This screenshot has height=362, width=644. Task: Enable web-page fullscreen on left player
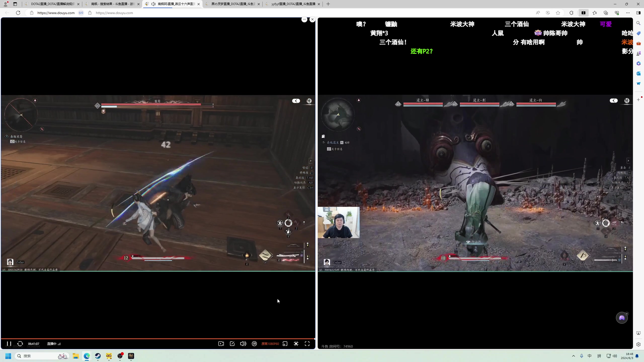tap(296, 344)
